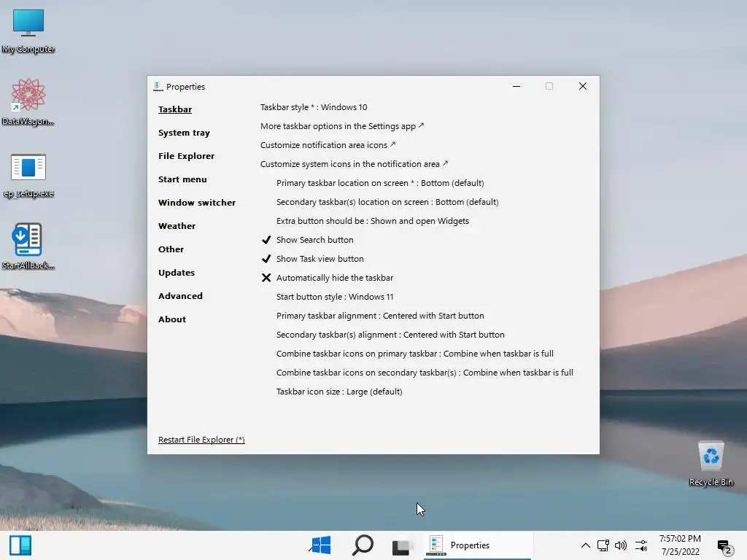Viewport: 747px width, 560px height.
Task: Toggle Show Task view button
Action: [x=312, y=259]
